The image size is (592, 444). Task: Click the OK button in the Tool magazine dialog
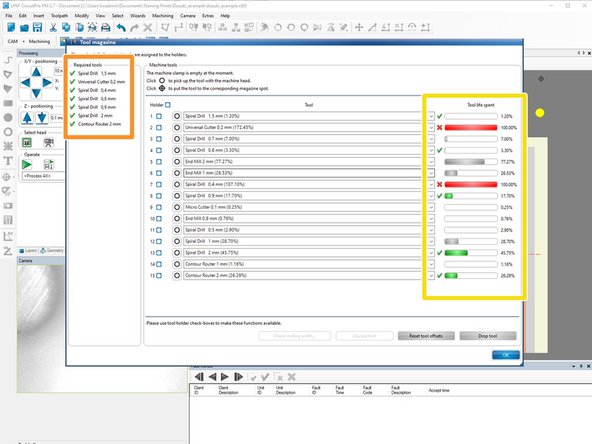coord(506,355)
